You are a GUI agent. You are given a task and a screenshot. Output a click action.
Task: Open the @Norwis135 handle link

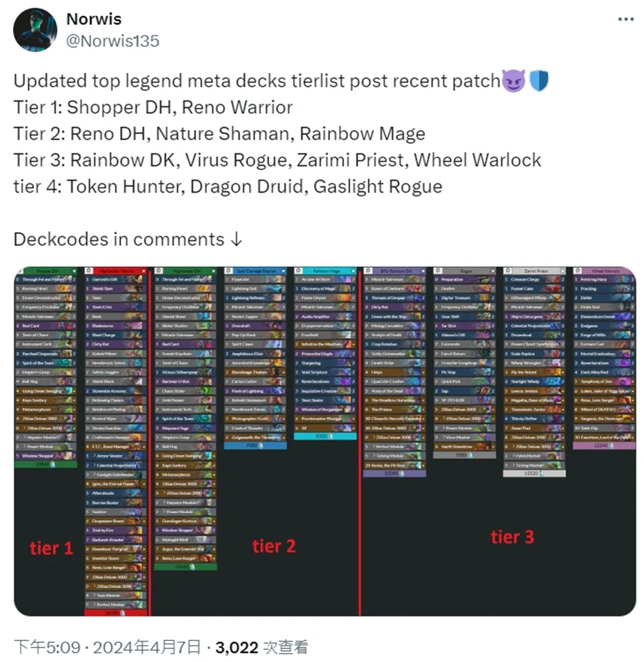click(113, 41)
